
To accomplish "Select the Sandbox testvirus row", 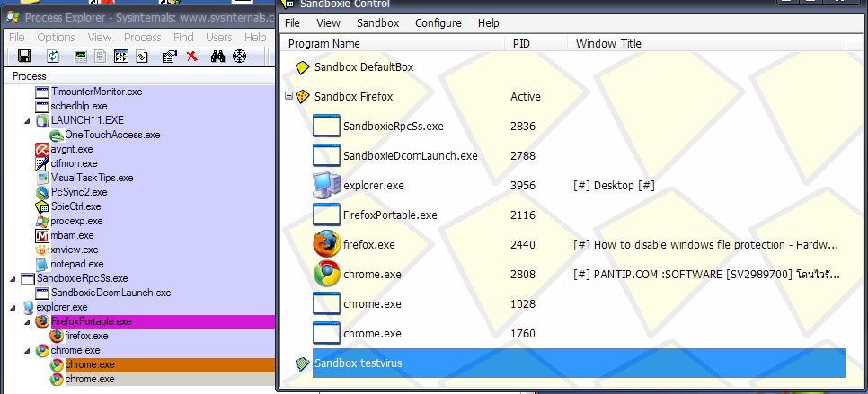I will click(x=579, y=363).
